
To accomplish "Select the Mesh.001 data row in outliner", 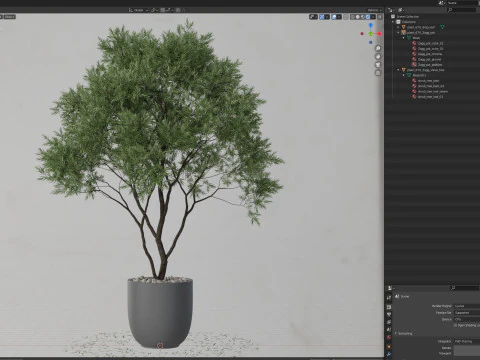I will tap(433, 75).
